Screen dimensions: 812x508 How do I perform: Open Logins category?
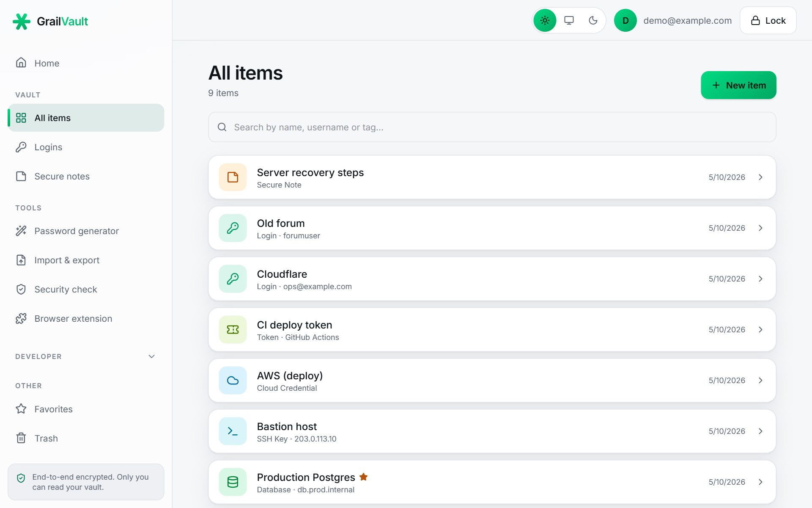(x=86, y=147)
